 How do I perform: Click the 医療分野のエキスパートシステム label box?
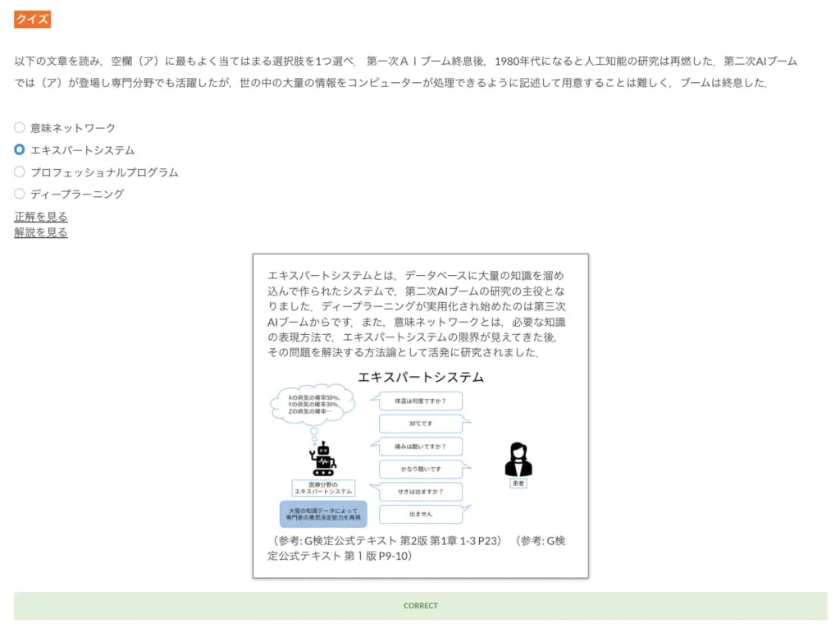(x=323, y=488)
